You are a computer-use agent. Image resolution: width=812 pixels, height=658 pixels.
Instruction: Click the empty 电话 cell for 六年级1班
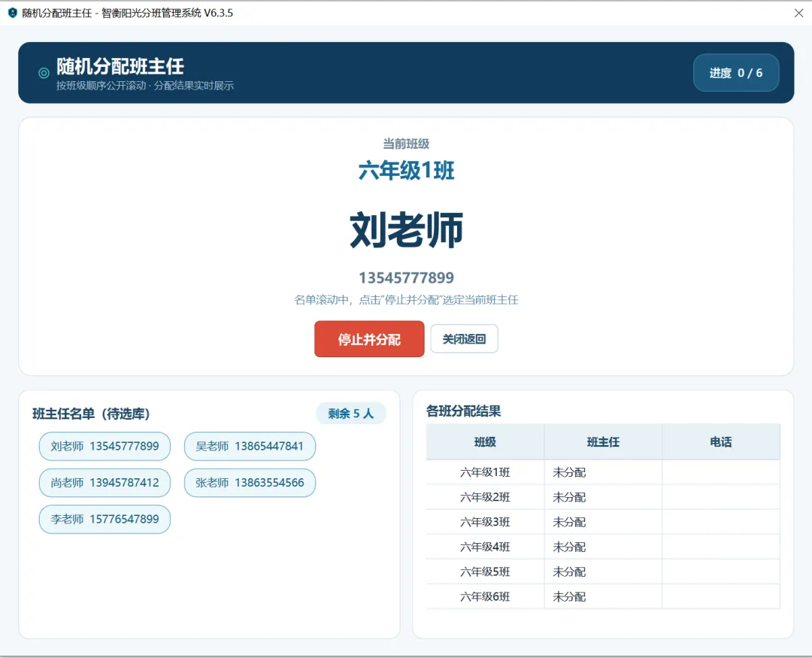(x=721, y=472)
